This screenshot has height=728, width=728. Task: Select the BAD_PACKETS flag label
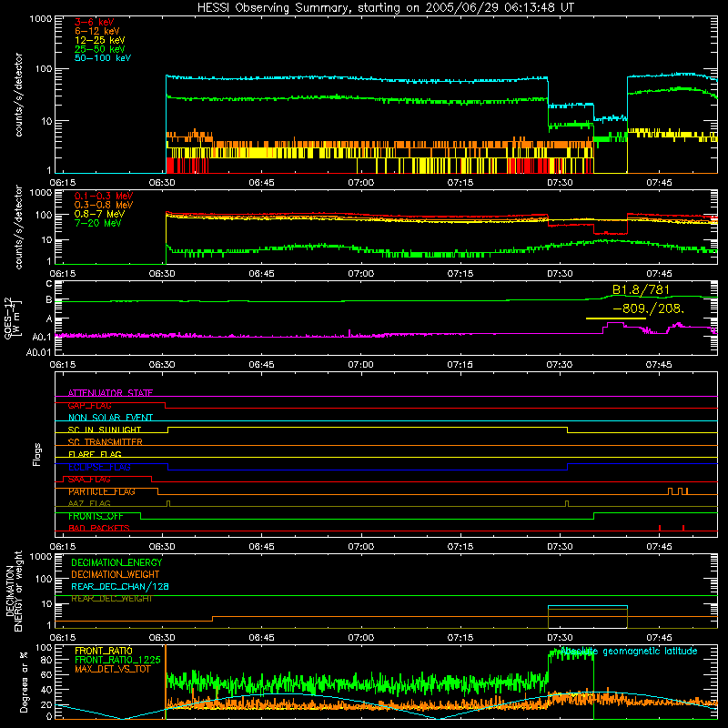point(99,529)
